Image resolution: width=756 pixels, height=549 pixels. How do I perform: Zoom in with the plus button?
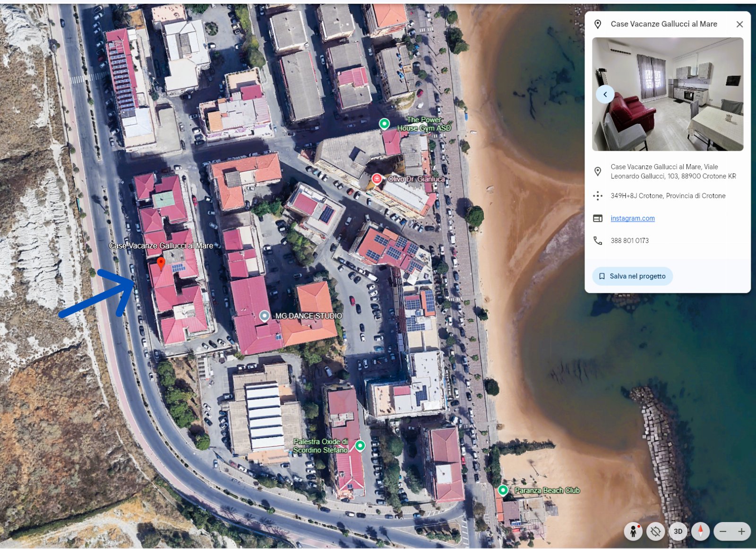tap(742, 532)
